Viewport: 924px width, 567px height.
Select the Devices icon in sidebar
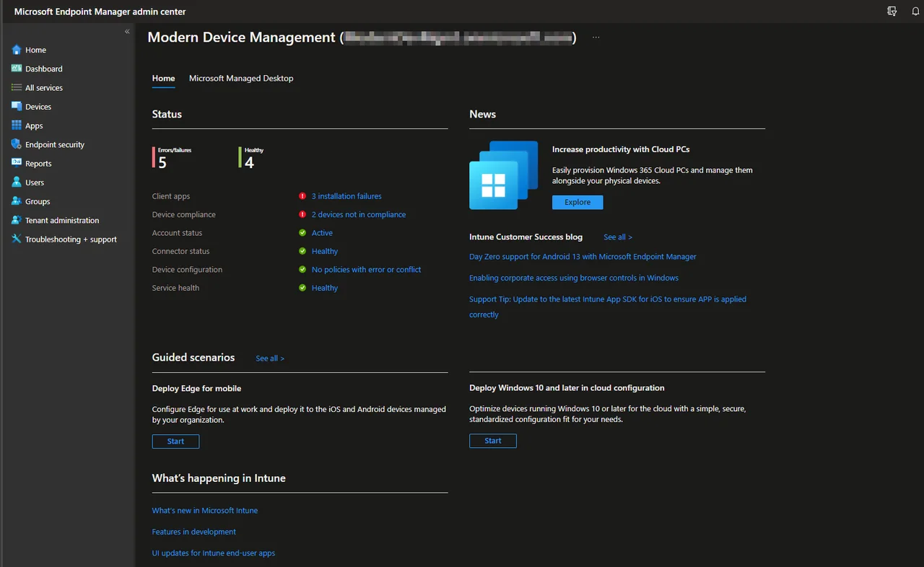tap(17, 106)
